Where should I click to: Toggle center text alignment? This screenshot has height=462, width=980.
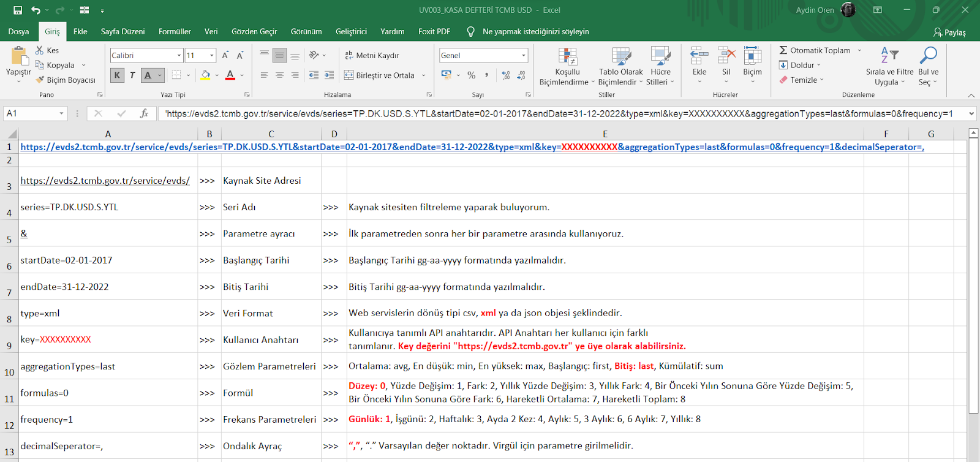point(279,75)
